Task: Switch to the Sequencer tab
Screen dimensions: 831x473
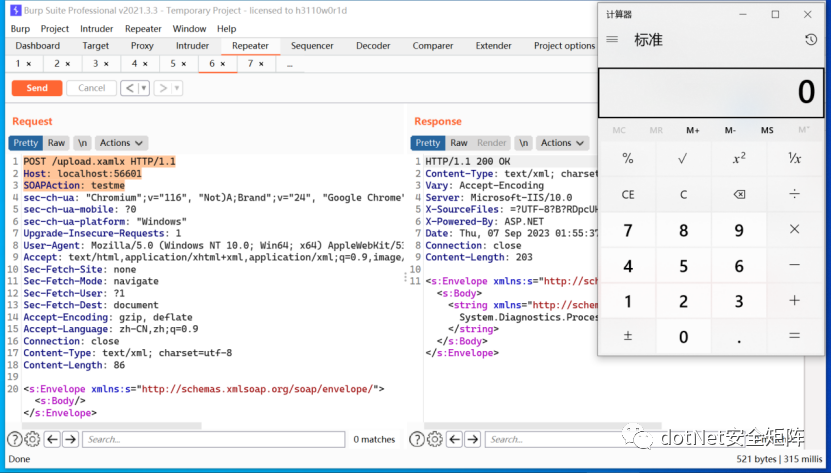Action: 312,46
